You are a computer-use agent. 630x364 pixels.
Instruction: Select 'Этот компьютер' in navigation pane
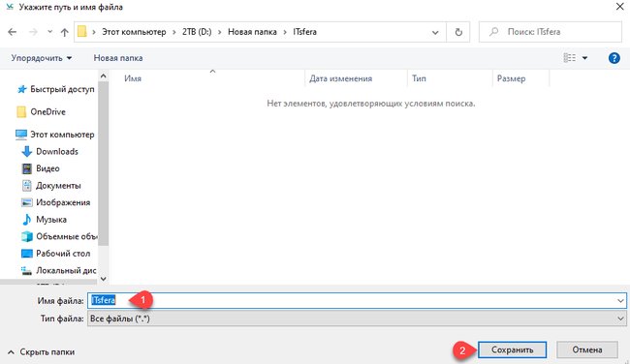tap(62, 135)
